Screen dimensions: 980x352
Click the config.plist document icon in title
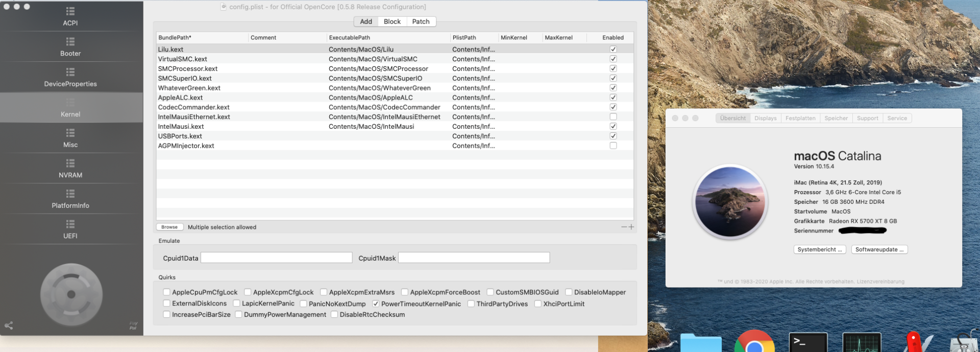pyautogui.click(x=223, y=7)
